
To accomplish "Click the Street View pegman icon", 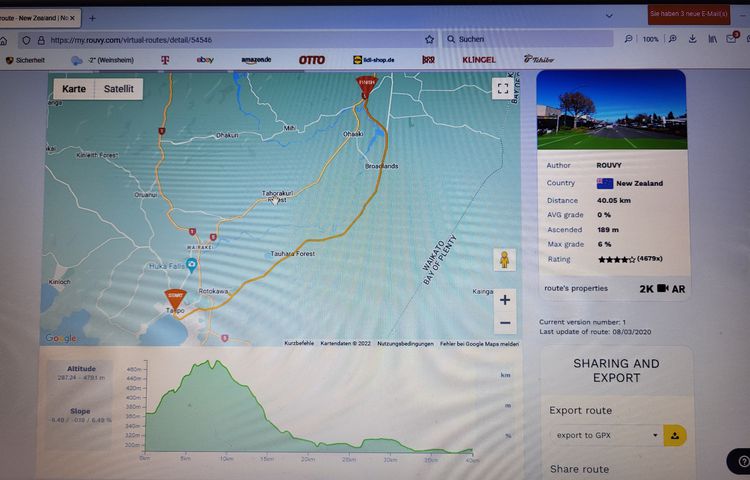I will click(x=504, y=260).
